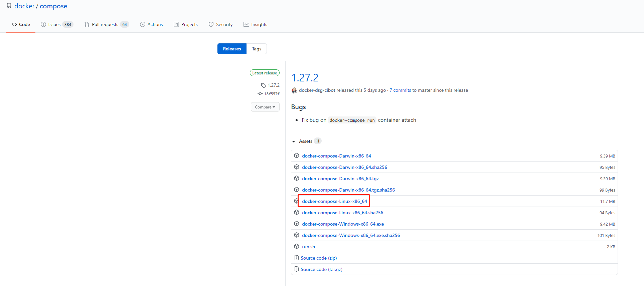Click the package icon for docker-compose-Darwin-x86_64.tgz.sha256
The width and height of the screenshot is (644, 286).
pos(297,190)
